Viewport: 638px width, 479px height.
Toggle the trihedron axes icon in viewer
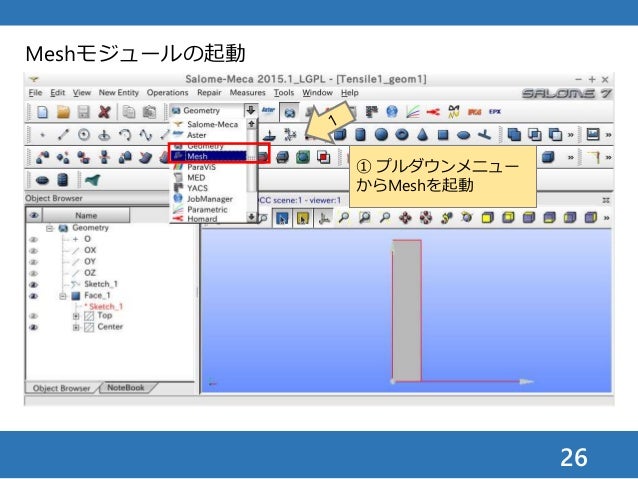click(324, 218)
